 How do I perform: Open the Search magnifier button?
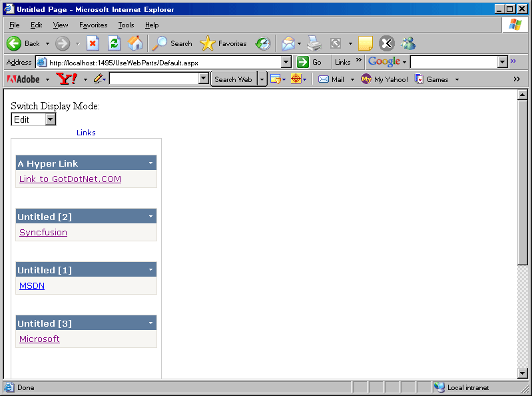click(172, 43)
